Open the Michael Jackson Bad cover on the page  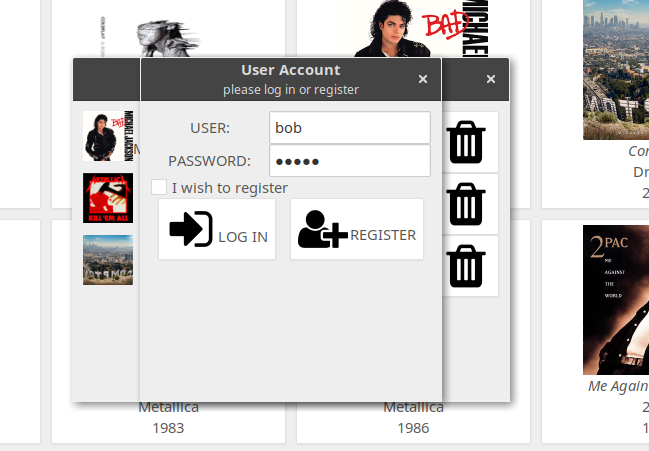(x=414, y=28)
